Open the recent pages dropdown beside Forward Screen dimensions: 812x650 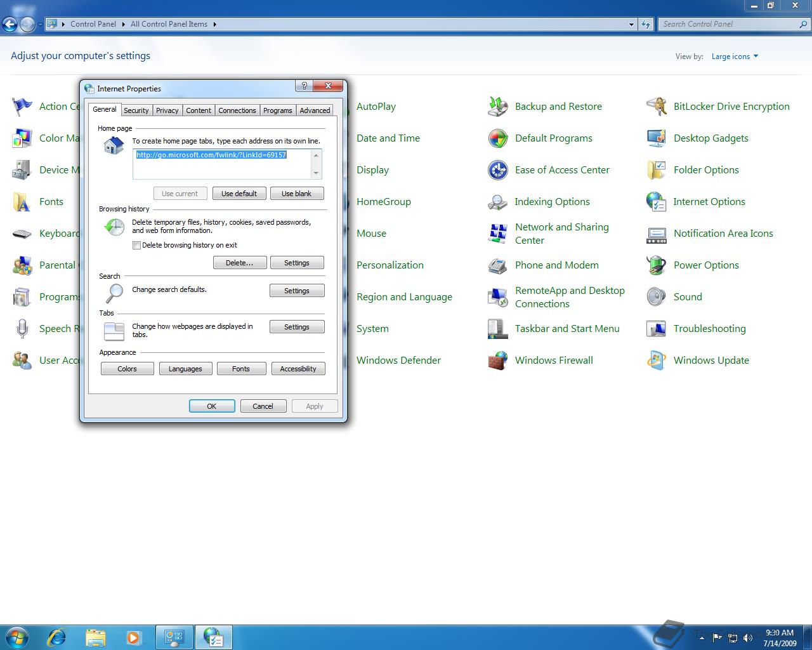click(x=40, y=24)
